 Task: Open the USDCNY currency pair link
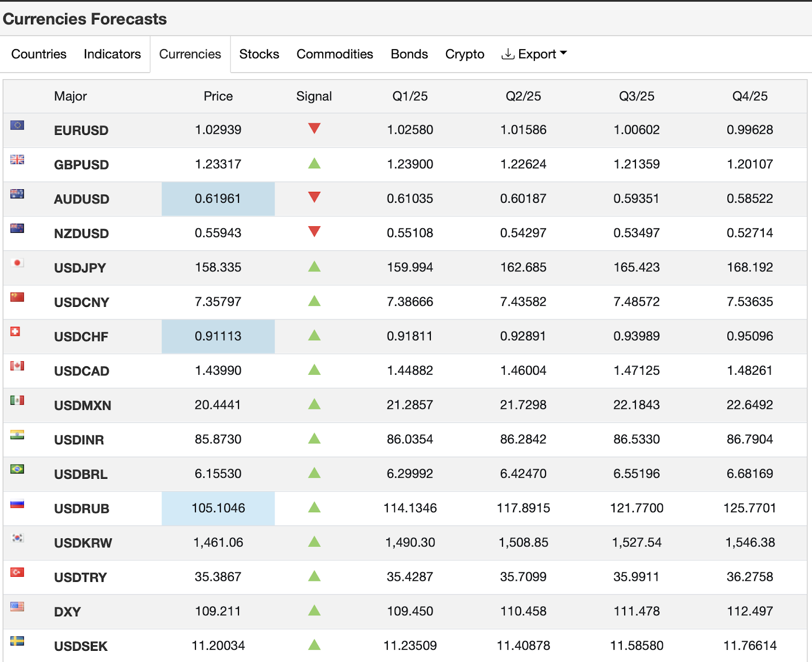(81, 302)
